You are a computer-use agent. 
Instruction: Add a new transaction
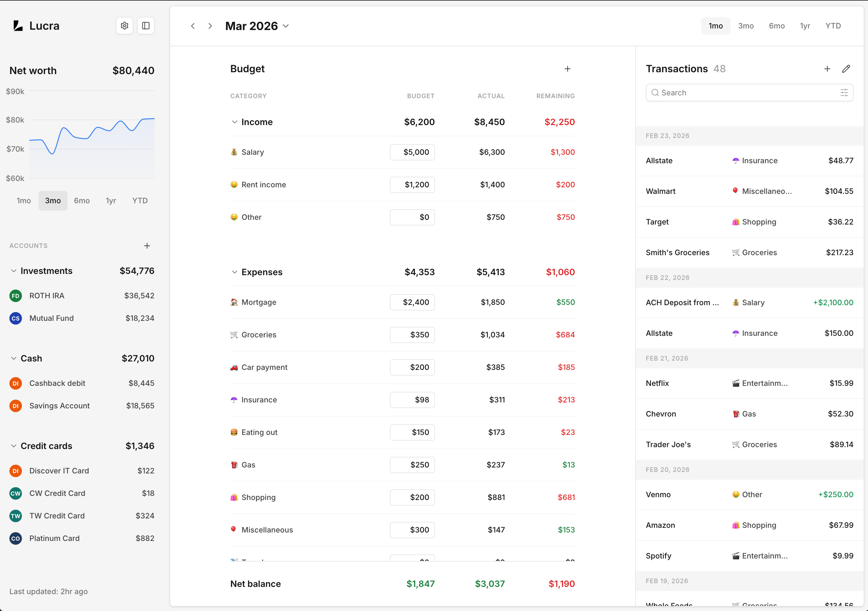pos(827,69)
